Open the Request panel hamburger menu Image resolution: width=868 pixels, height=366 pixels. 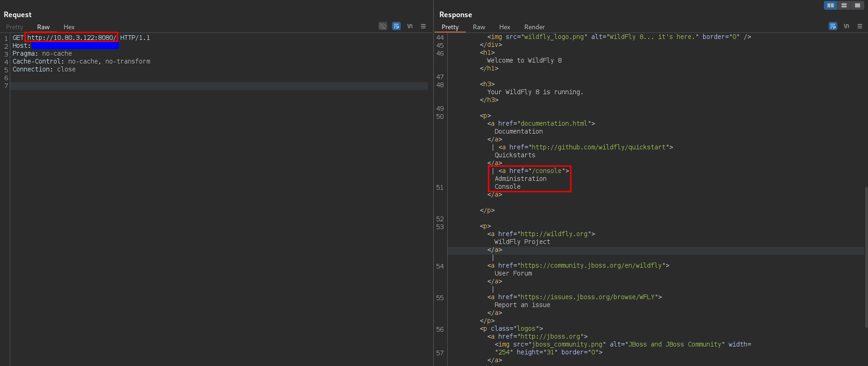click(x=423, y=26)
